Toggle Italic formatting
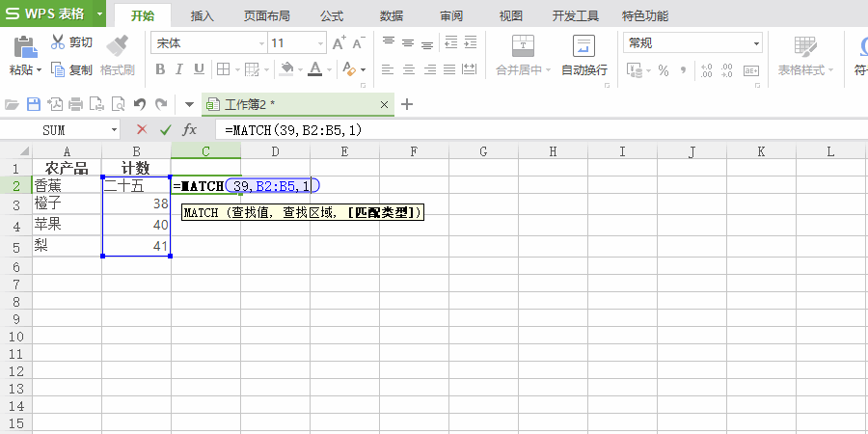Viewport: 868px width, 434px height. coord(179,69)
